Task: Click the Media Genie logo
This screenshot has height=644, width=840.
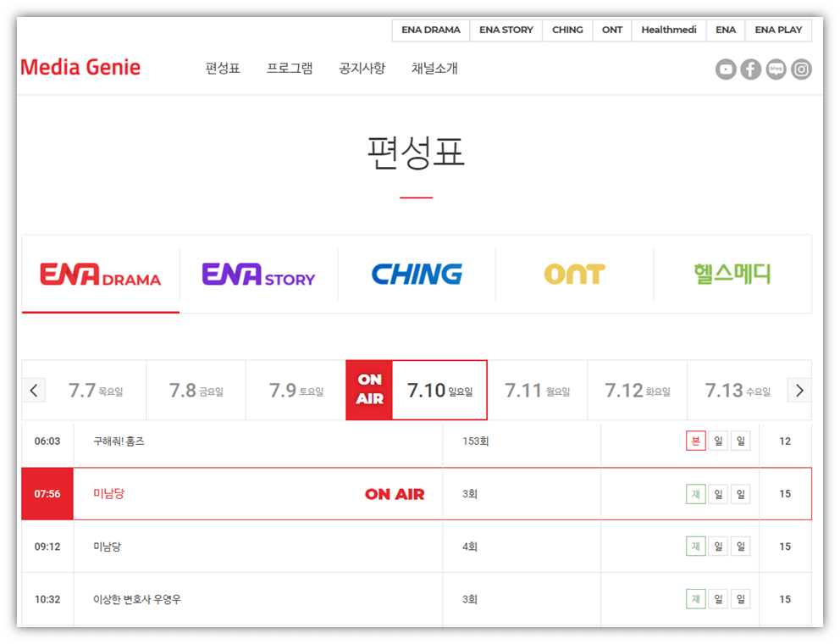Action: coord(80,68)
